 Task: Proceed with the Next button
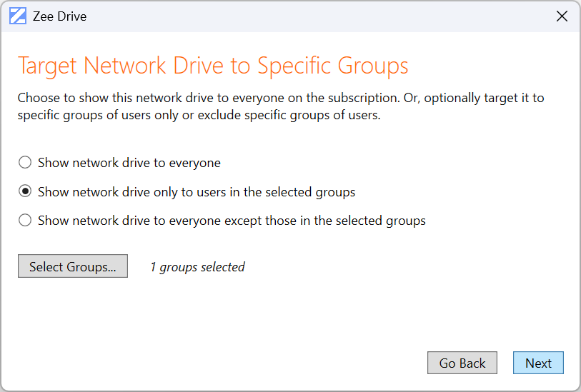(538, 363)
